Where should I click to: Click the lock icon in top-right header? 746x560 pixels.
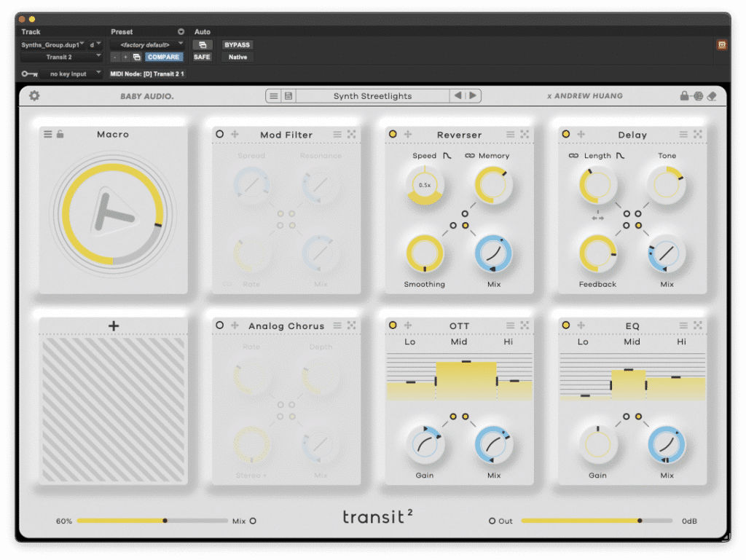coord(684,95)
